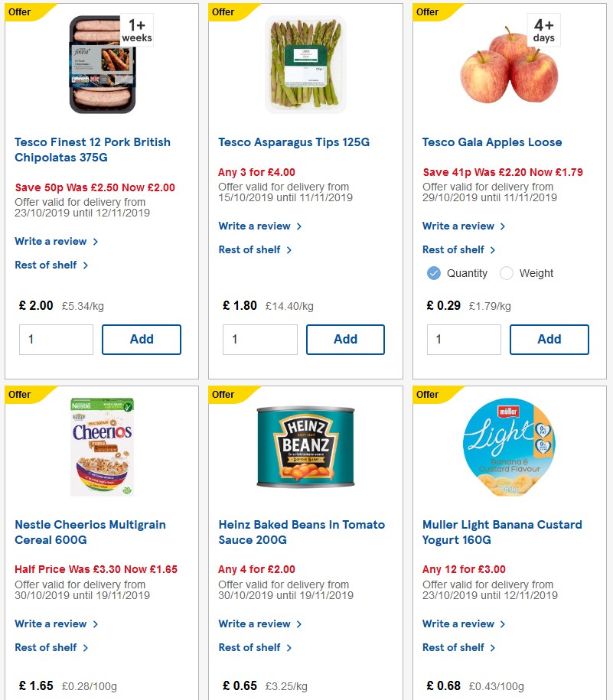
Task: Add the Pork Chipolatas to basket
Action: point(142,339)
